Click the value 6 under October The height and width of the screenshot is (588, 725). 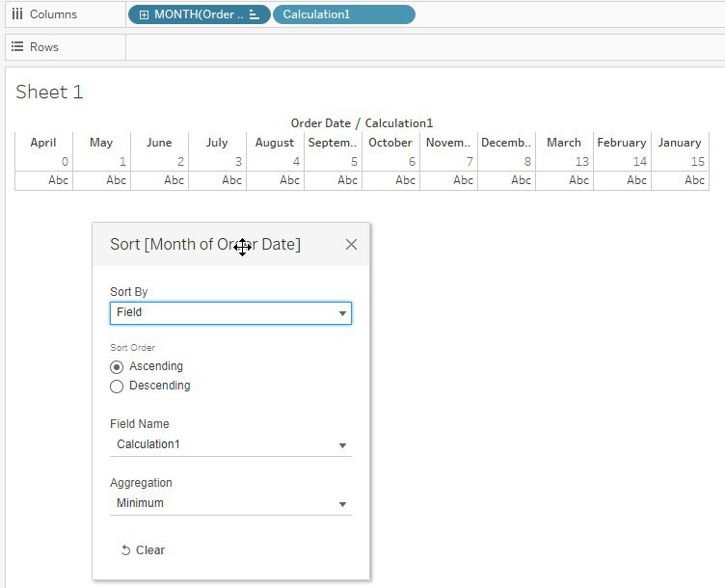pyautogui.click(x=412, y=162)
